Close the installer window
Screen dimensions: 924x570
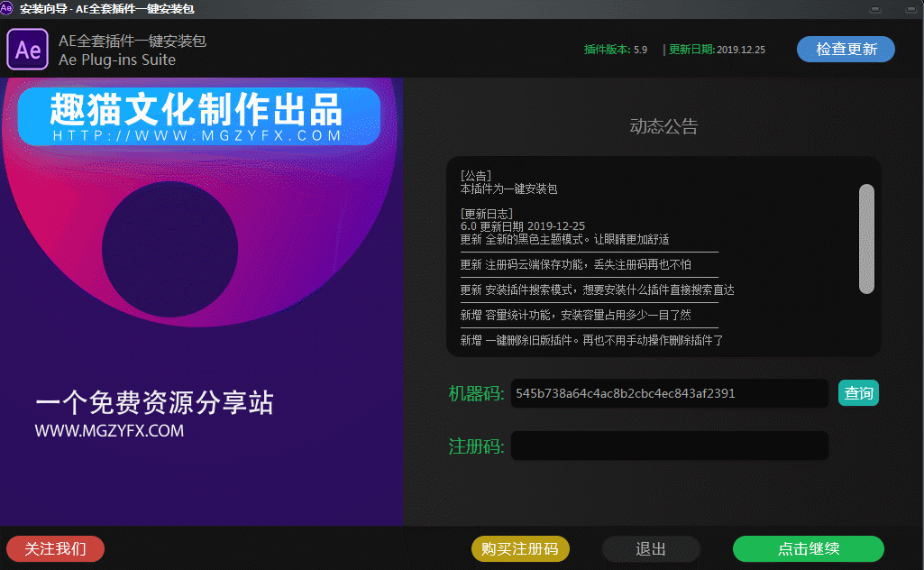(x=910, y=9)
